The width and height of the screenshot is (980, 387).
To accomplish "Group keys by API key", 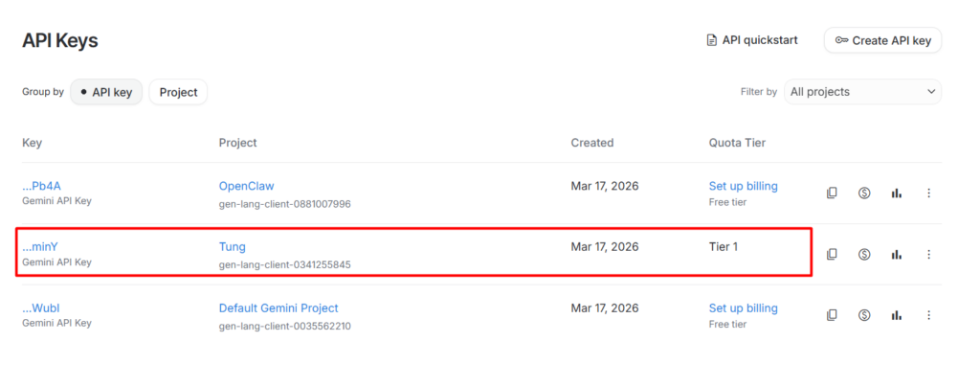I will [x=106, y=92].
